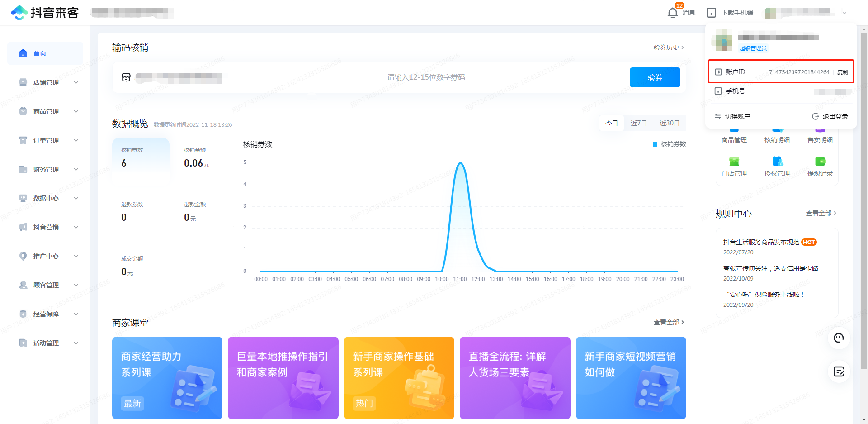Switch to 近30日 tab
The width and height of the screenshot is (868, 424).
point(670,123)
